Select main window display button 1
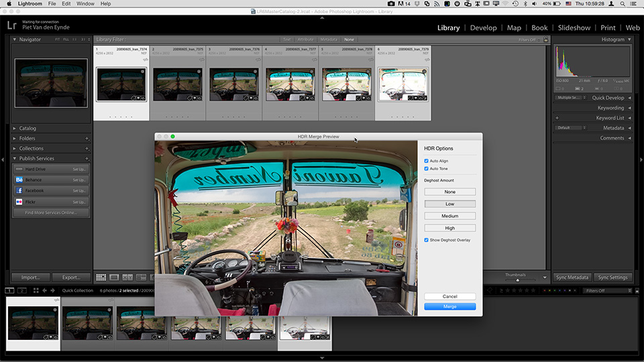This screenshot has height=362, width=644. tap(9, 290)
